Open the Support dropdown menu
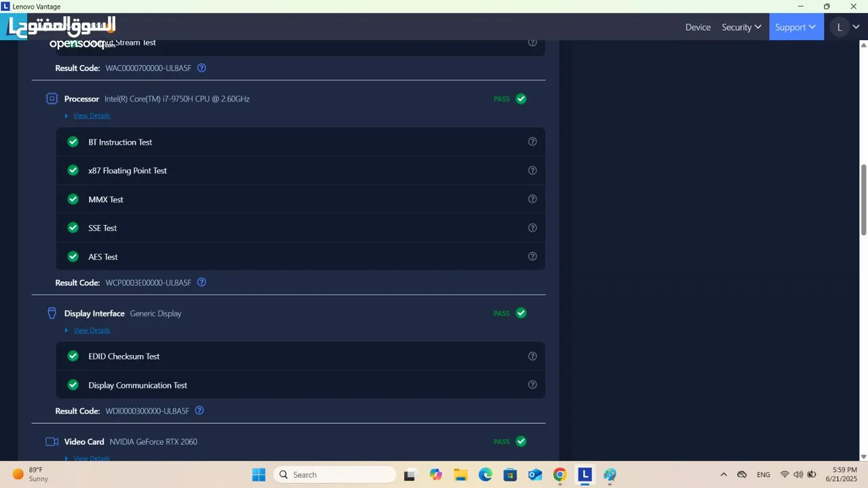Viewport: 868px width, 488px height. tap(796, 27)
